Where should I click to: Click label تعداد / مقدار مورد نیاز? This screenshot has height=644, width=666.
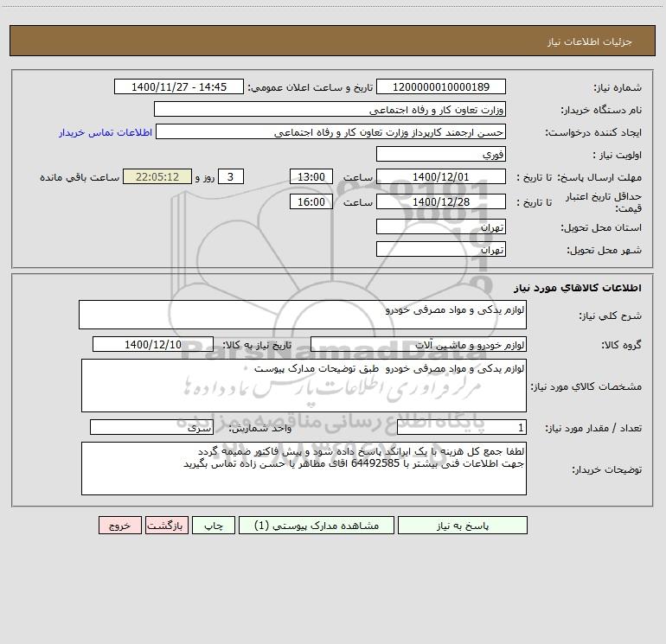tap(593, 429)
